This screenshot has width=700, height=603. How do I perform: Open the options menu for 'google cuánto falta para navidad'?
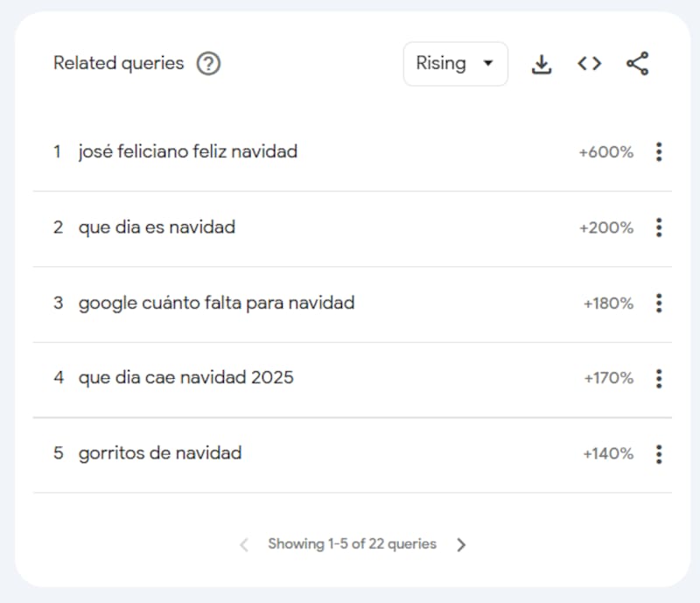(659, 303)
